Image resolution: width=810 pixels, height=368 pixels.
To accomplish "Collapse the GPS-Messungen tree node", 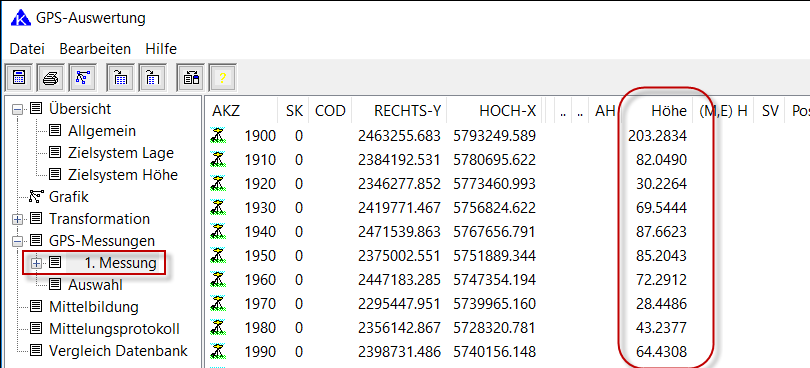I will (18, 241).
